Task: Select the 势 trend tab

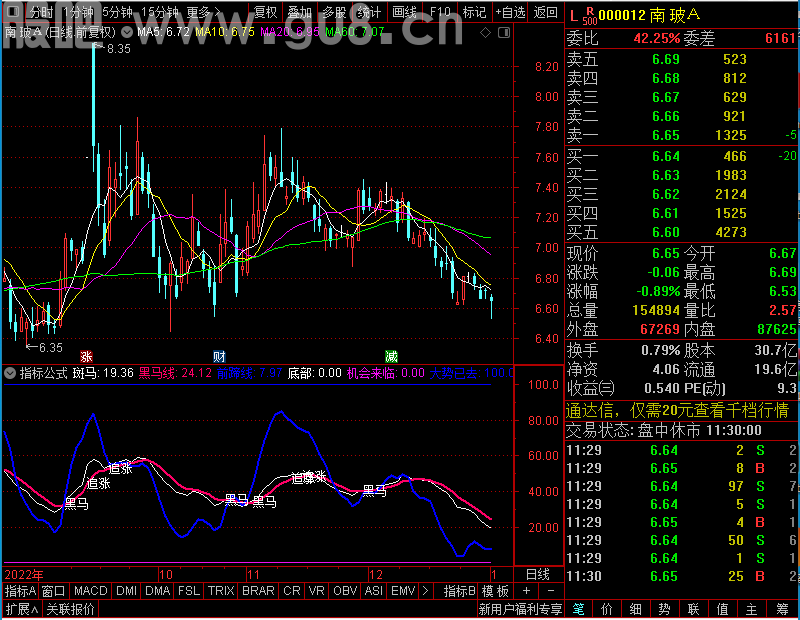Action: [664, 609]
